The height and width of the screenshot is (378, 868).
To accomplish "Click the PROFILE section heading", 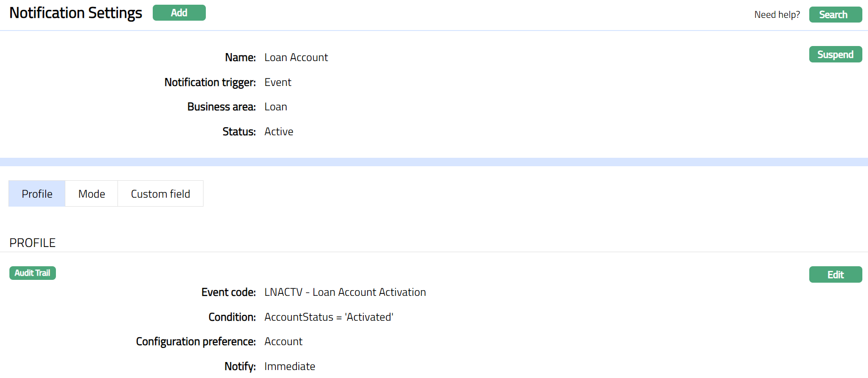I will click(x=32, y=243).
